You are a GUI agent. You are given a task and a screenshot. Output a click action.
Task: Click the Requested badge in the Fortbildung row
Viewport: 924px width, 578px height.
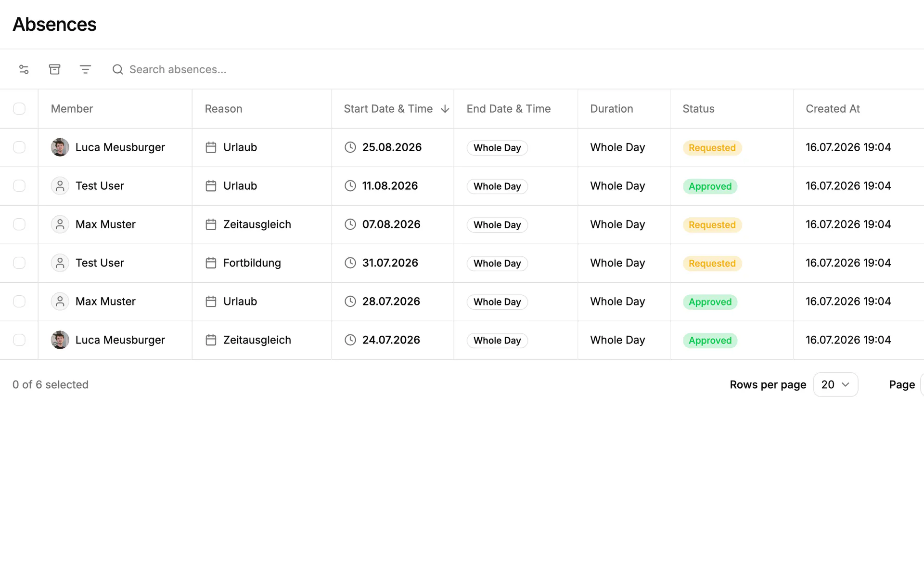tap(712, 263)
